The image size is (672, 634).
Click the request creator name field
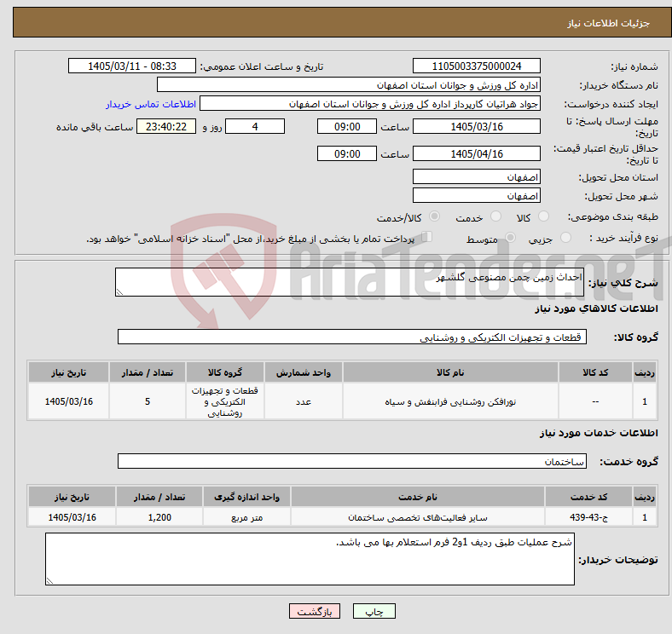click(x=370, y=104)
